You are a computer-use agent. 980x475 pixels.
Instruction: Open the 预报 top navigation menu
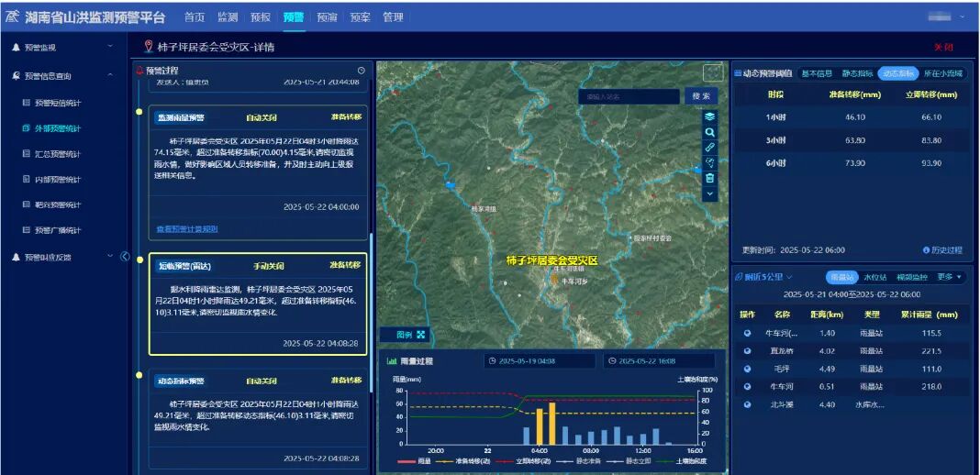[261, 17]
